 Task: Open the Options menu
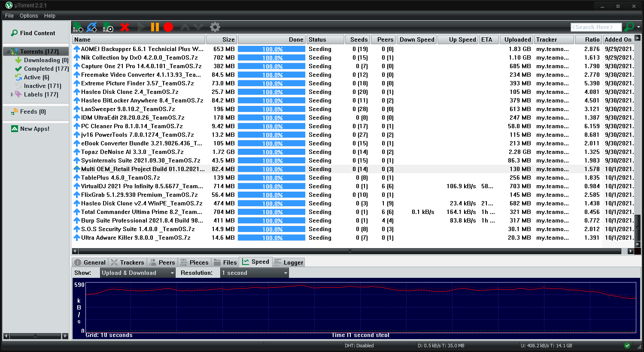tap(29, 16)
